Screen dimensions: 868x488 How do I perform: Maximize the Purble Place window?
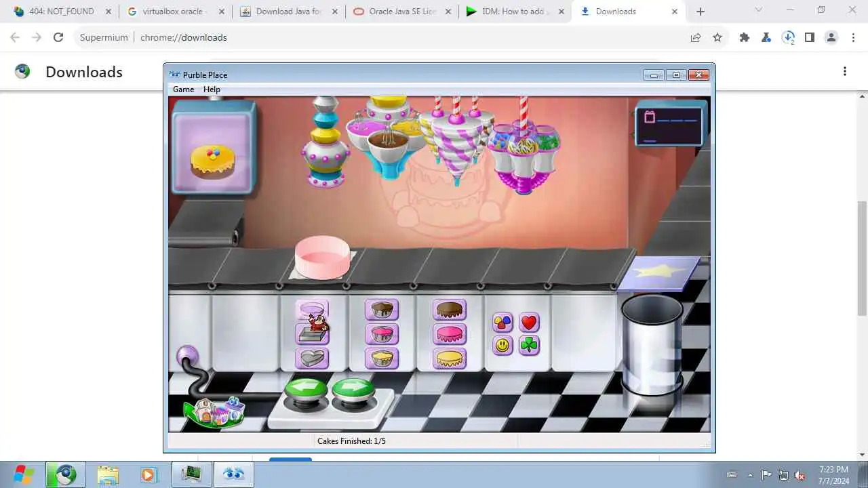pos(676,75)
